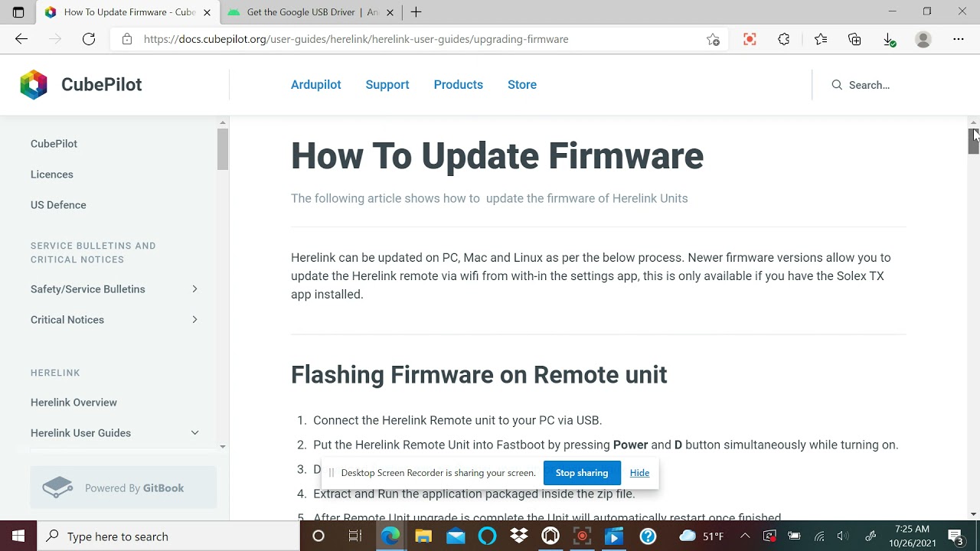This screenshot has width=980, height=551.
Task: Expand the Critical Notices section
Action: 194,320
